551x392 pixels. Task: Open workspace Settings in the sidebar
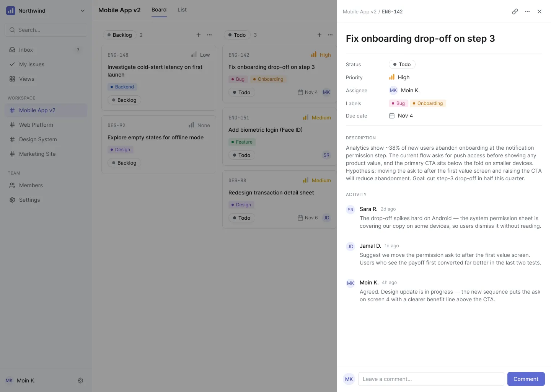point(46,200)
